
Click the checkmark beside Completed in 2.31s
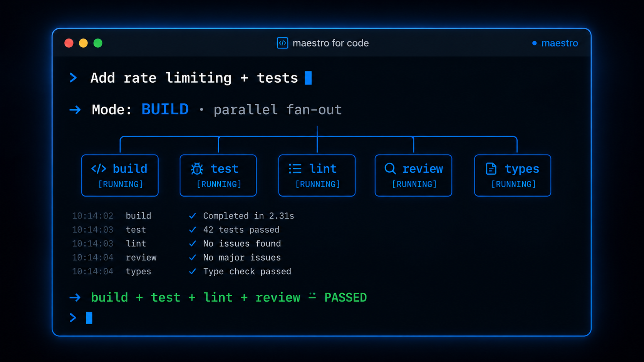(x=193, y=216)
